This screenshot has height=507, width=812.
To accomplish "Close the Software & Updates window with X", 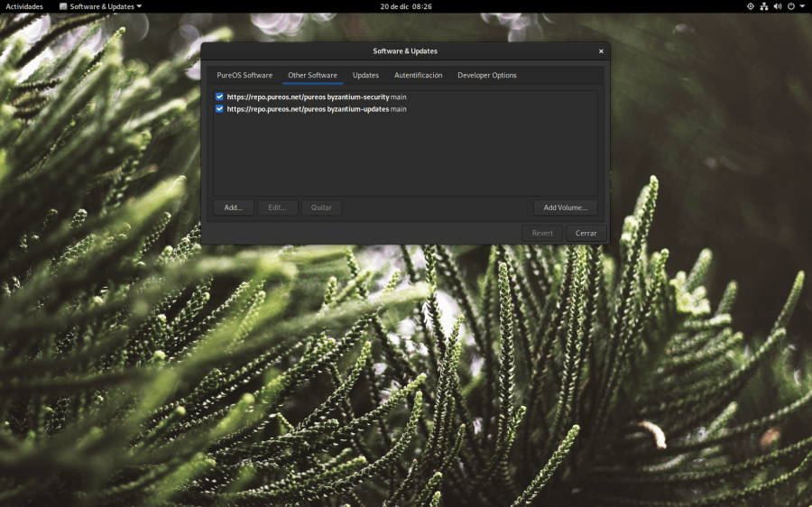I will click(601, 51).
